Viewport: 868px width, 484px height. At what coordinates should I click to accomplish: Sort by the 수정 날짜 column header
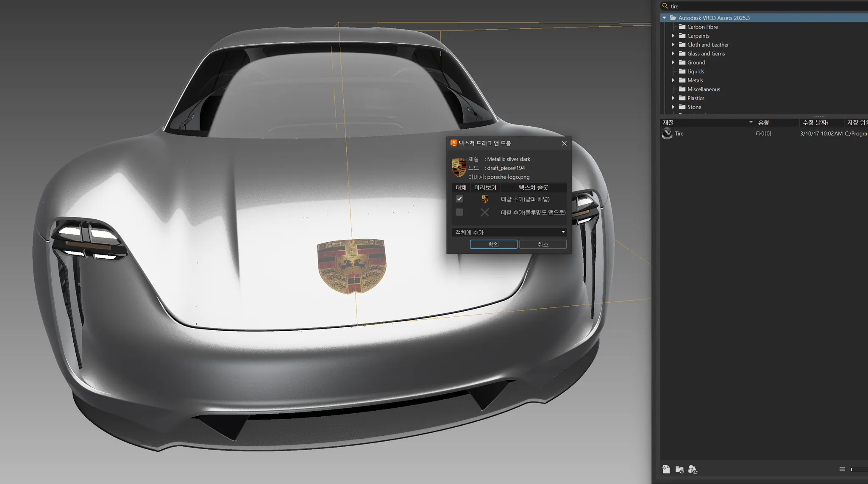click(x=815, y=123)
